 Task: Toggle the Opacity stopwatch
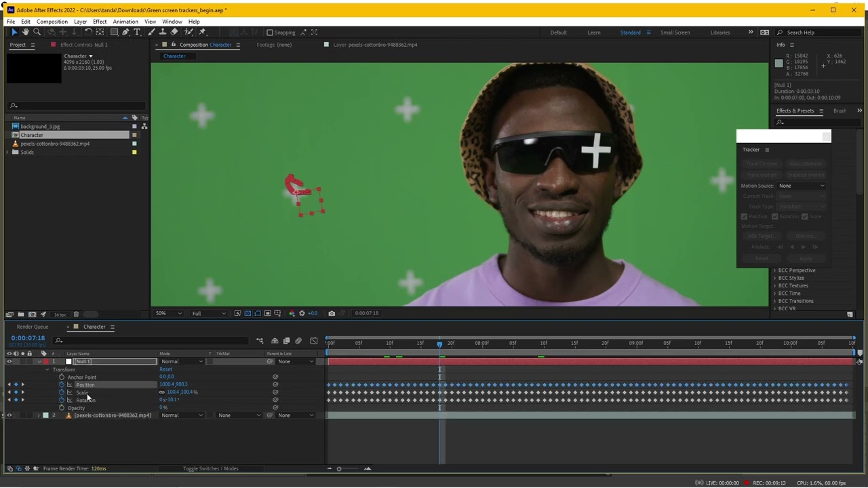62,408
